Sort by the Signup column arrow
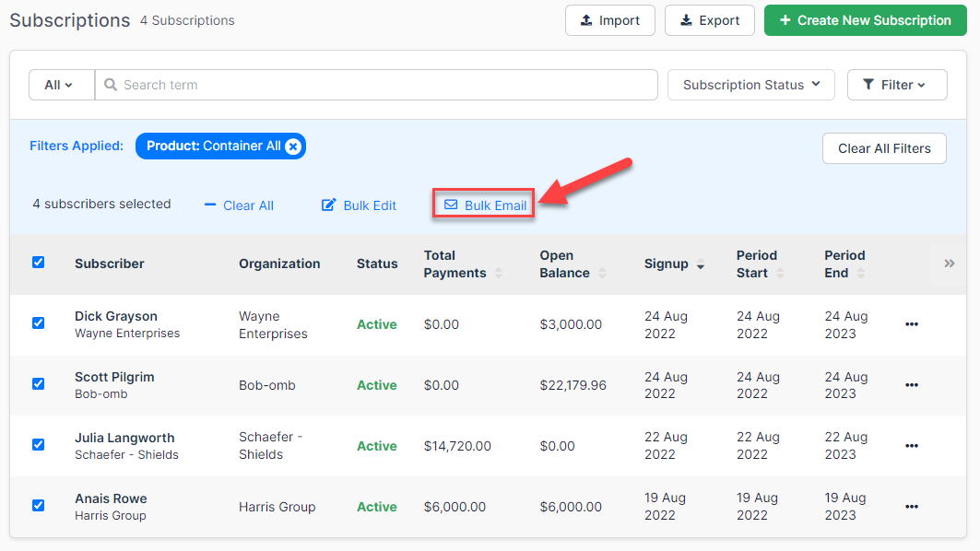980x551 pixels. (701, 265)
